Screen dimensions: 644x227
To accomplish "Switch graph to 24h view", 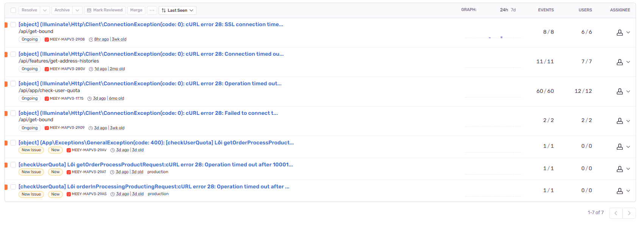I will coord(504,10).
